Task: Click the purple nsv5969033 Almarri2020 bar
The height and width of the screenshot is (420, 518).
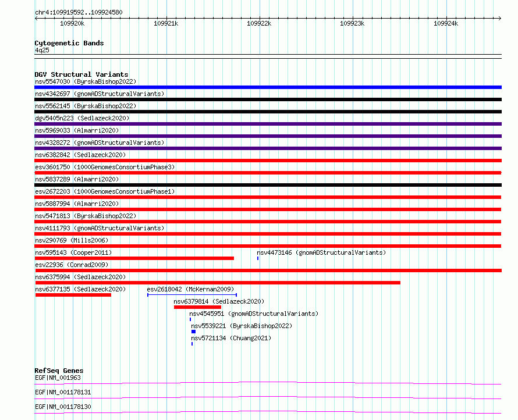Action: click(x=268, y=136)
